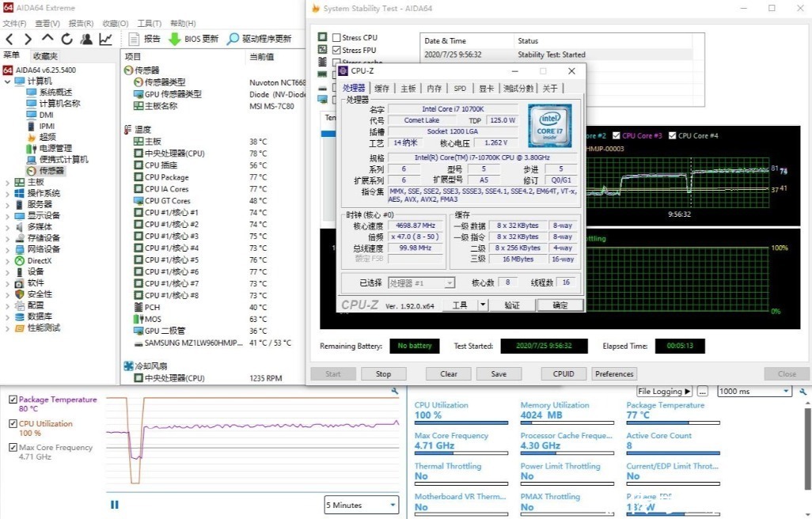The image size is (812, 519).
Task: Click the 驱动程序更新 magnifier icon
Action: (233, 39)
